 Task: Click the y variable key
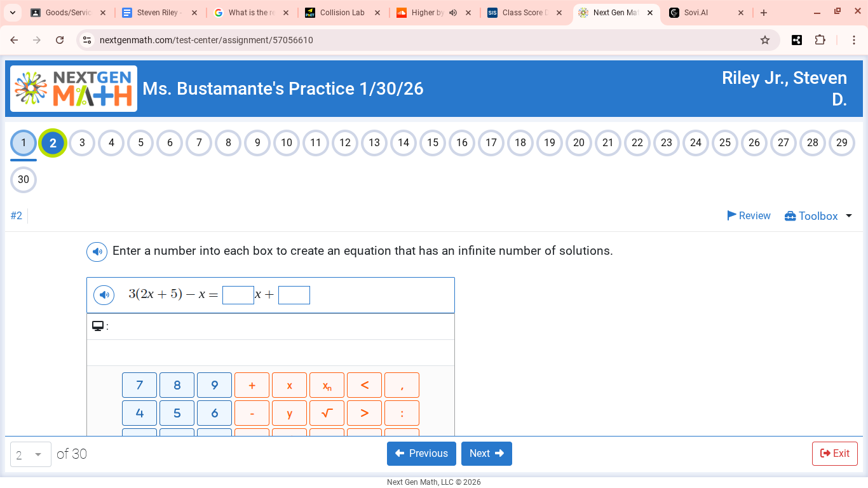[x=289, y=412]
